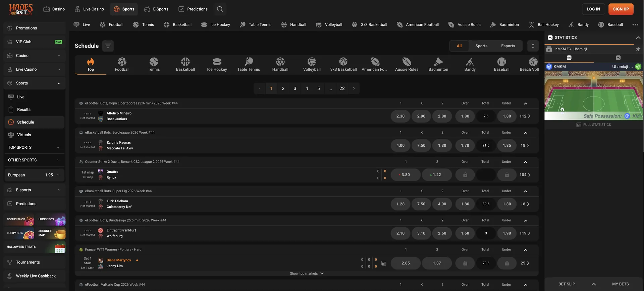
Task: Select the Top flame icon in schedule sports
Action: coord(91,62)
